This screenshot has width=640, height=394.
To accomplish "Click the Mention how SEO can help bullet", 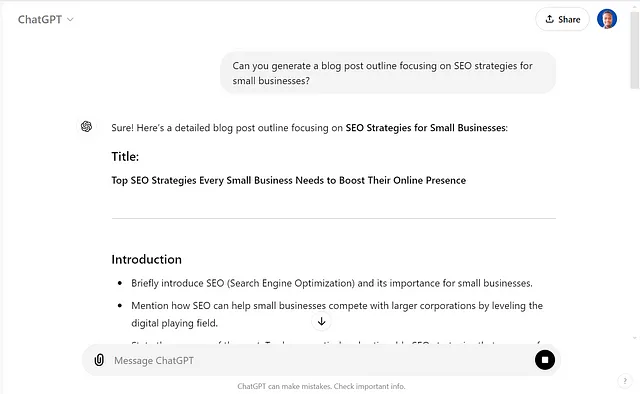I will 337,314.
